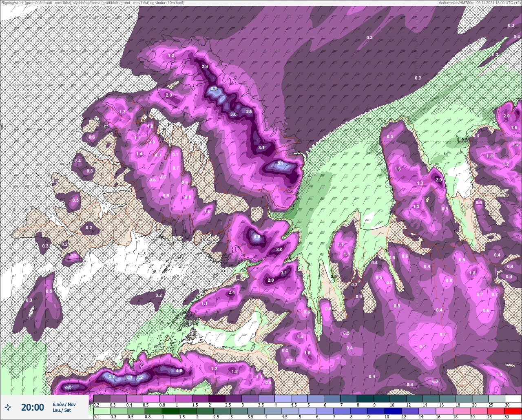Pick the dark green swatch between 1 and 1.5
522x420 pixels.
171,411
